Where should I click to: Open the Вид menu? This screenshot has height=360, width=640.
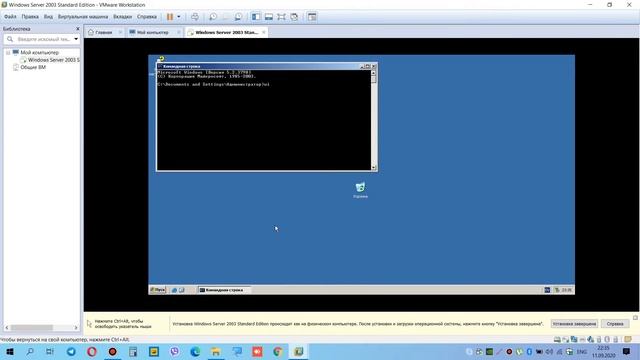48,17
